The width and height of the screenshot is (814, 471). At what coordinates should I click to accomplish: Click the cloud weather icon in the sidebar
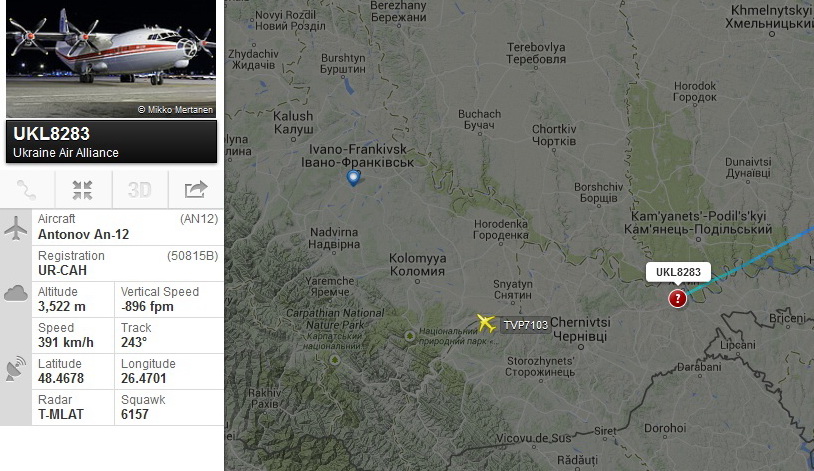(x=16, y=294)
